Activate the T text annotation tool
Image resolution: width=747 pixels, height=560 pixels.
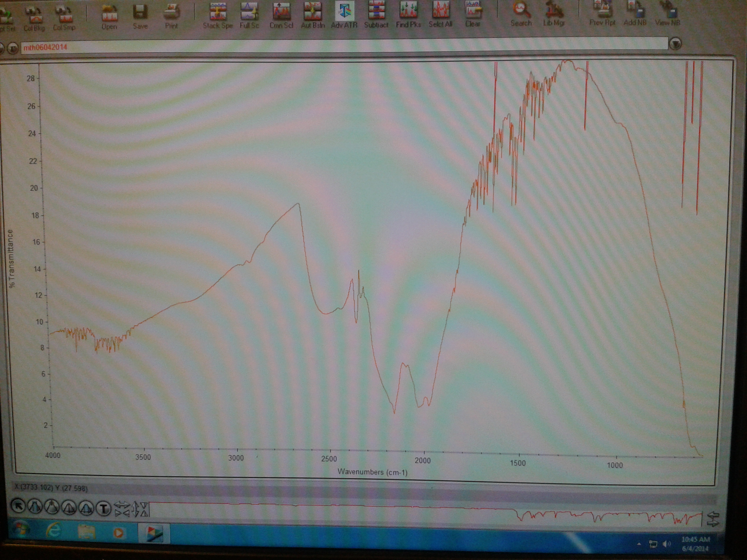tap(104, 508)
